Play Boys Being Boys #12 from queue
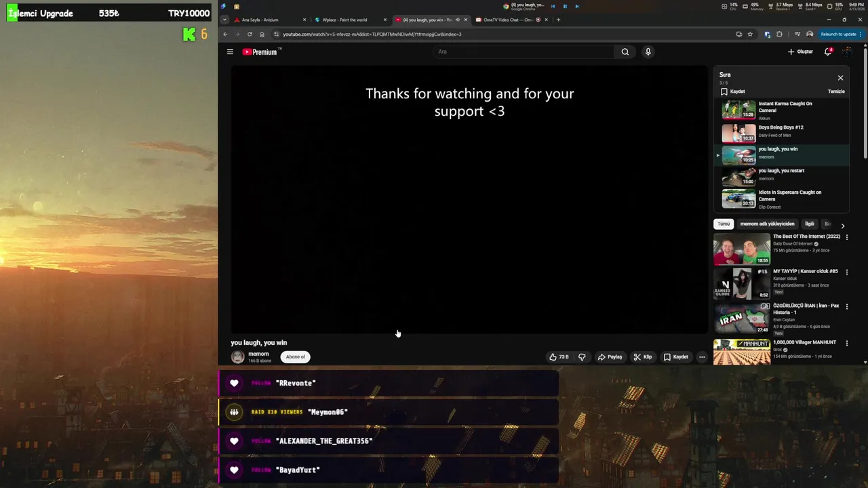The height and width of the screenshot is (488, 868). pos(781,132)
